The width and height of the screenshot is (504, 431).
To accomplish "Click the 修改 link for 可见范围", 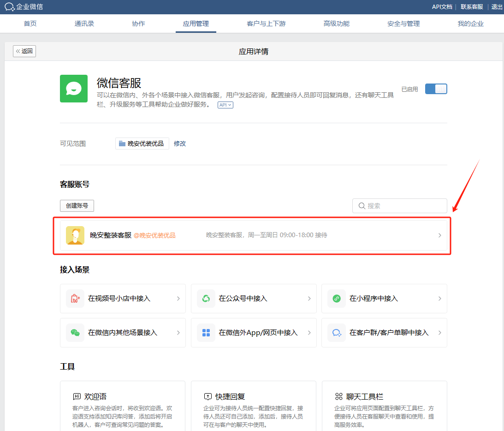I will [180, 144].
